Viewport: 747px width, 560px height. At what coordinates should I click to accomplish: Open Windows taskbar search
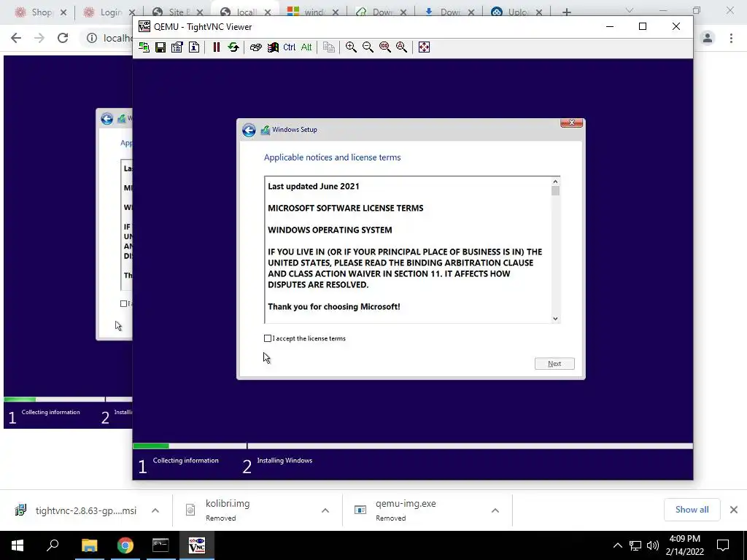(x=53, y=545)
